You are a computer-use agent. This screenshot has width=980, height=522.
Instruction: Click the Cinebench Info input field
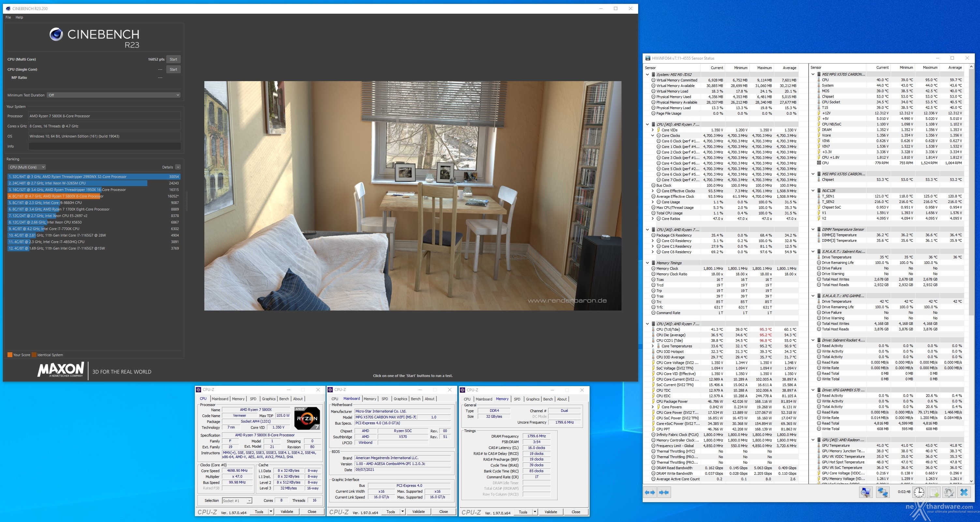coord(105,147)
